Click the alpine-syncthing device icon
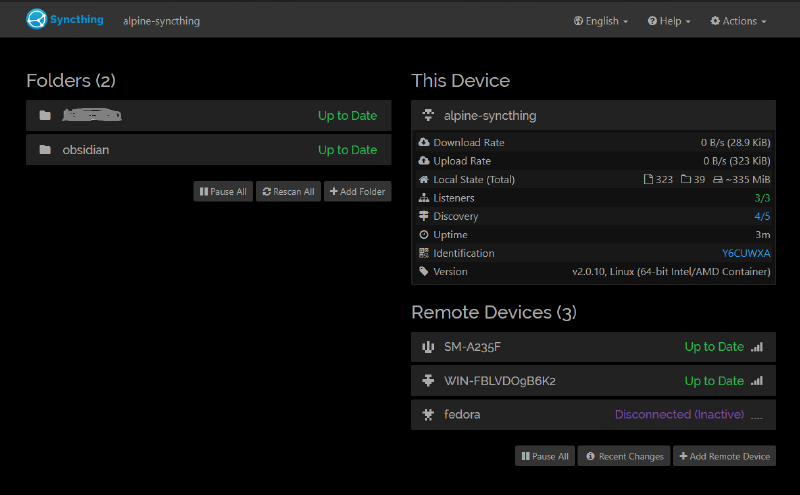The height and width of the screenshot is (495, 800). click(429, 115)
